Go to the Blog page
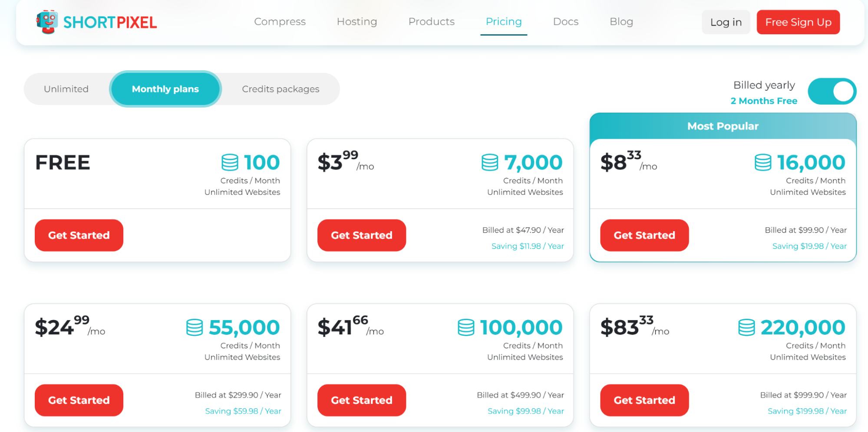The width and height of the screenshot is (868, 432). 621,22
